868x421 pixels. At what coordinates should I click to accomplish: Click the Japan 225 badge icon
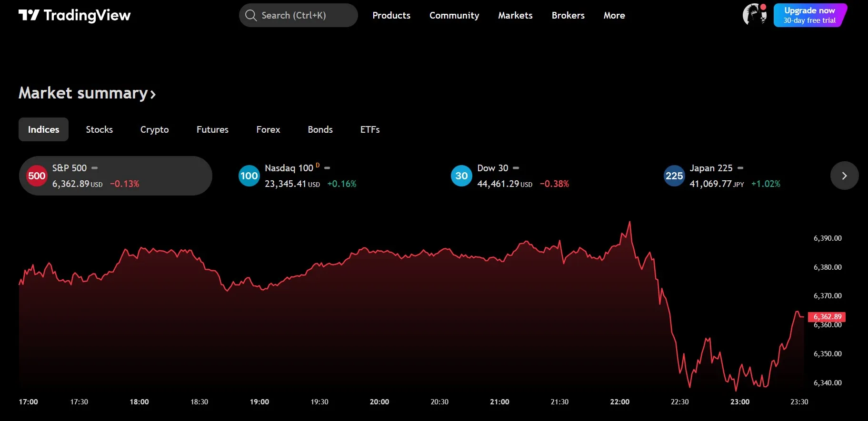pos(674,176)
